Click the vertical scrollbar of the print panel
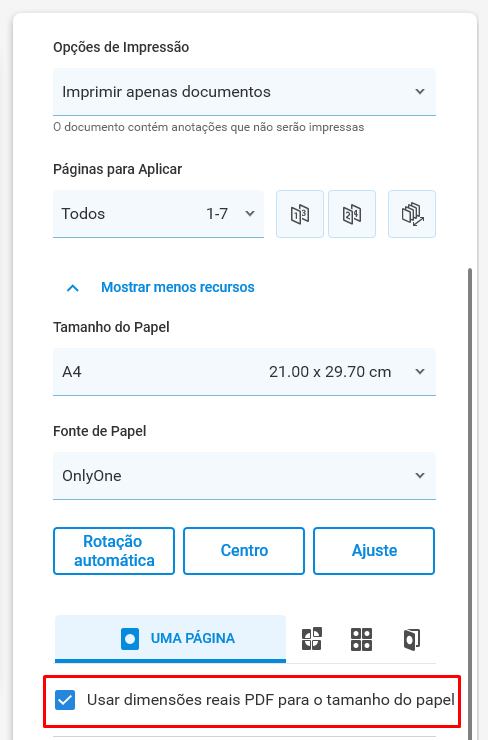Image resolution: width=488 pixels, height=740 pixels. [x=470, y=500]
